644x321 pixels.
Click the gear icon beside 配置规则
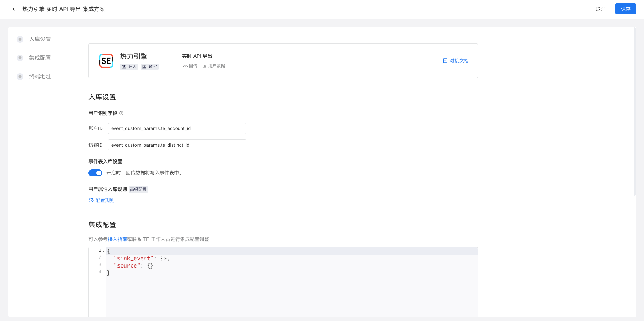point(91,200)
